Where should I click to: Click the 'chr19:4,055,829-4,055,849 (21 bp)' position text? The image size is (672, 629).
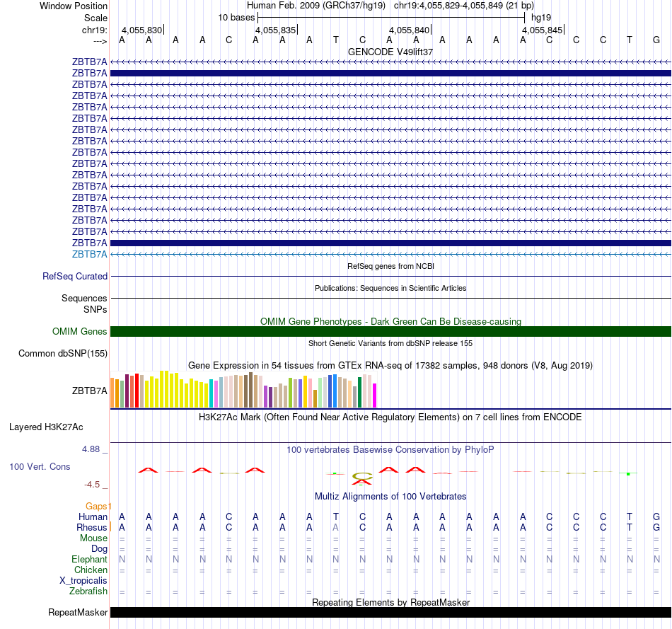pos(464,6)
